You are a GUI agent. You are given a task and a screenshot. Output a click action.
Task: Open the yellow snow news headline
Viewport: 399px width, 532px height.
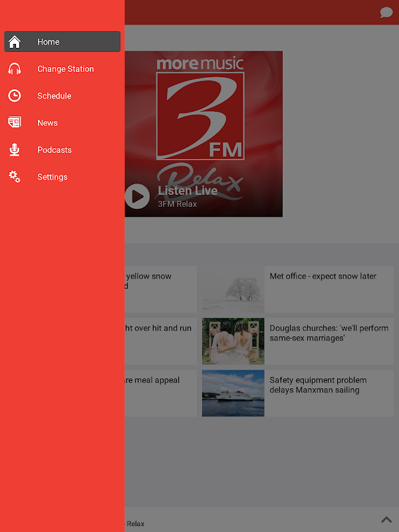click(x=148, y=281)
